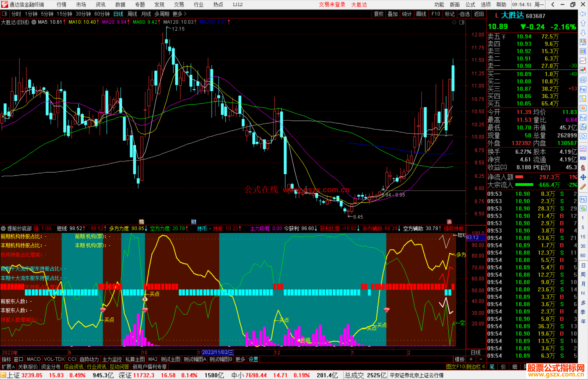588x380 pixels.
Task: Click the candlestick chart sidebar icon
Action: [583, 70]
